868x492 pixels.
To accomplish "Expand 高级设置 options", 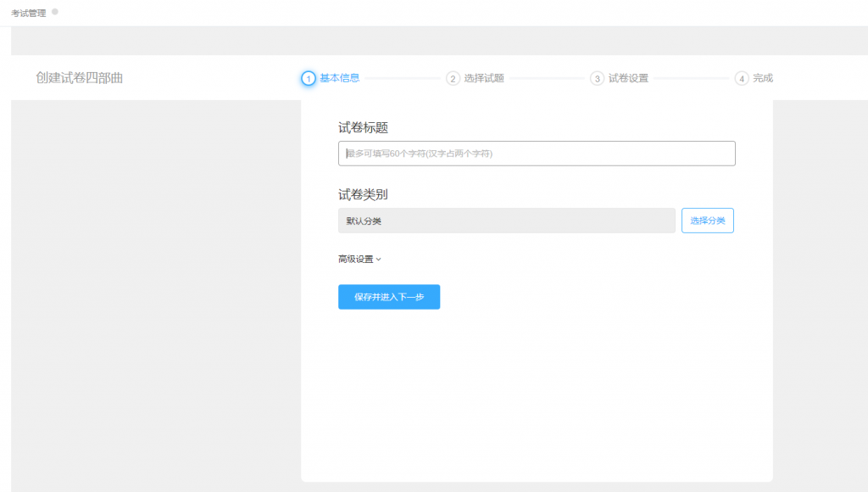I will point(359,259).
